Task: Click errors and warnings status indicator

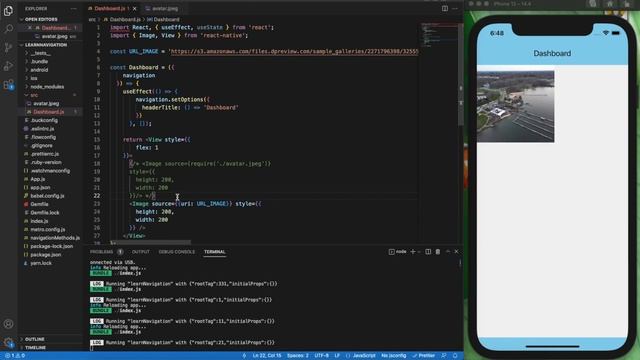Action: point(15,356)
